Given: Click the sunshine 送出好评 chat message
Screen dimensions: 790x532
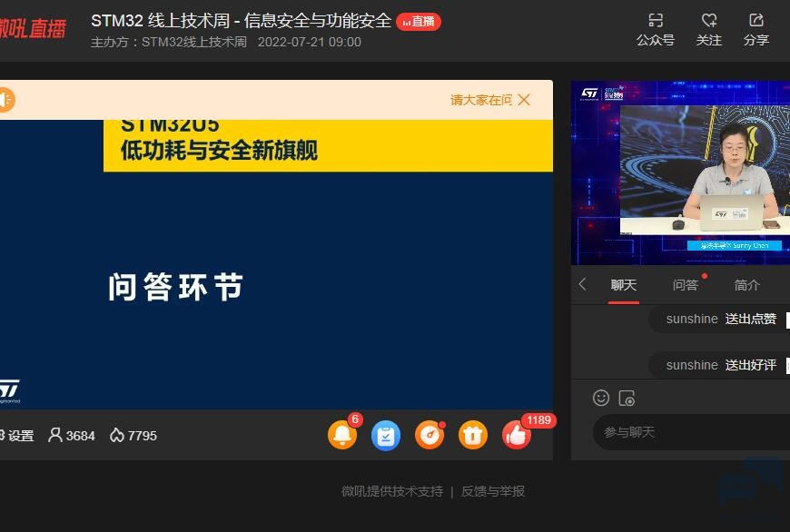Looking at the screenshot, I should click(x=721, y=365).
